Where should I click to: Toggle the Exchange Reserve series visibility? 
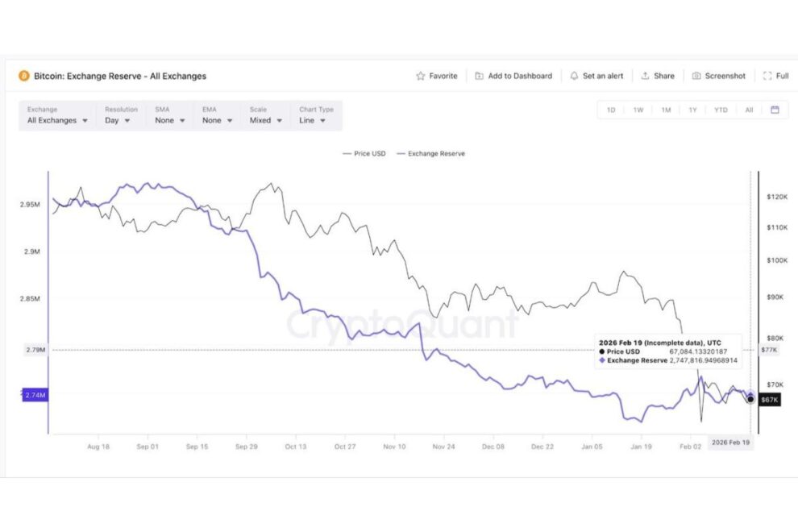(x=433, y=153)
